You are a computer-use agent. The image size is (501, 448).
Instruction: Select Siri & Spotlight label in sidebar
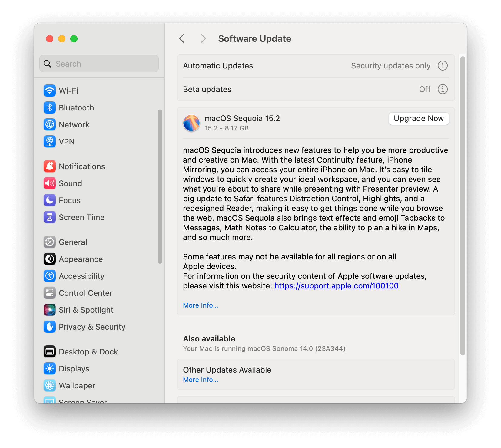tap(86, 310)
